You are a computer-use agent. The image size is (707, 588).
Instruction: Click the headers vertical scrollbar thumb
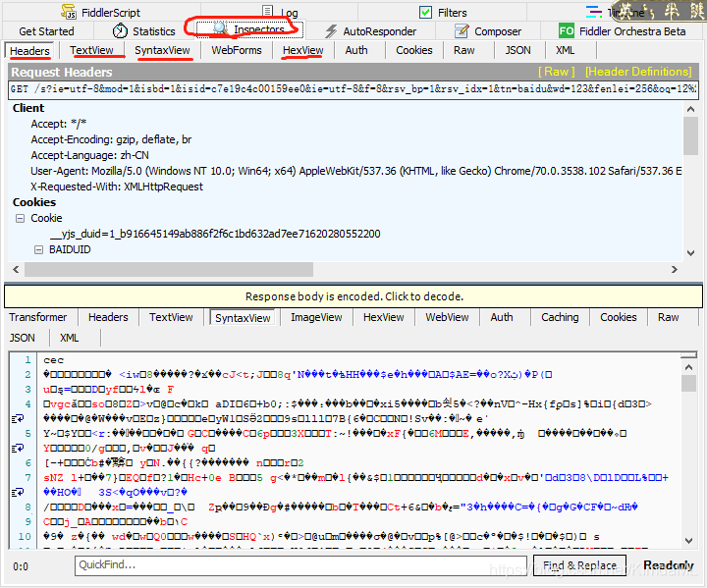(690, 136)
